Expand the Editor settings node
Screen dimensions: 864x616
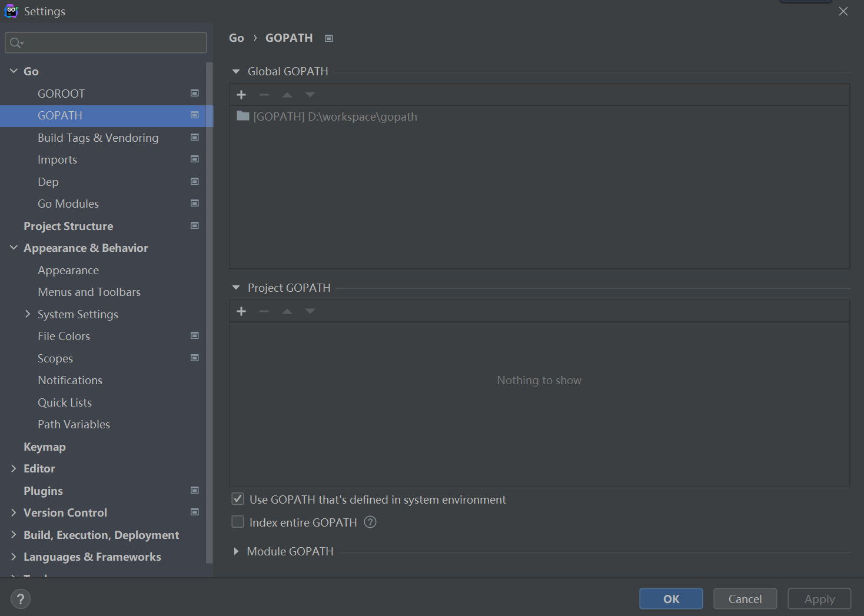coord(14,468)
